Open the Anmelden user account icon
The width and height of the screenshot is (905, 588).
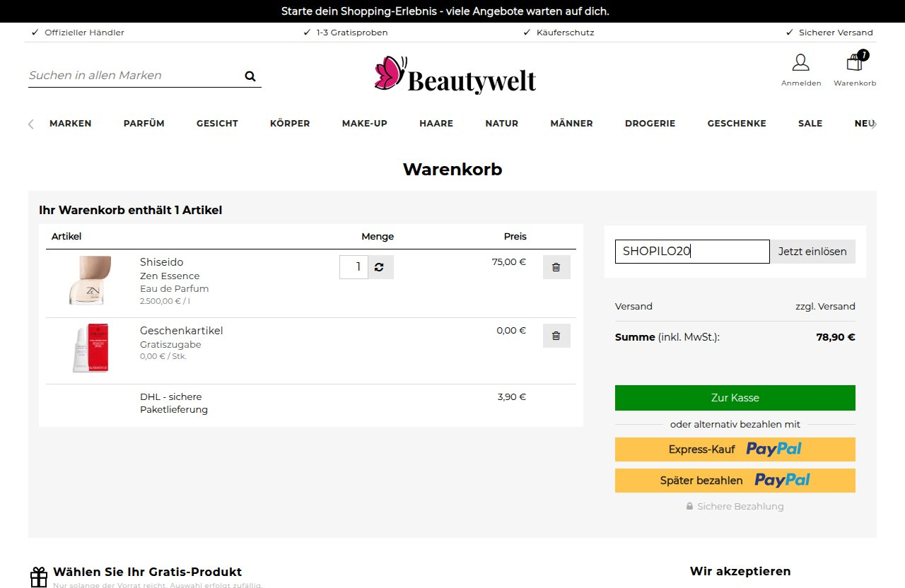pyautogui.click(x=800, y=63)
